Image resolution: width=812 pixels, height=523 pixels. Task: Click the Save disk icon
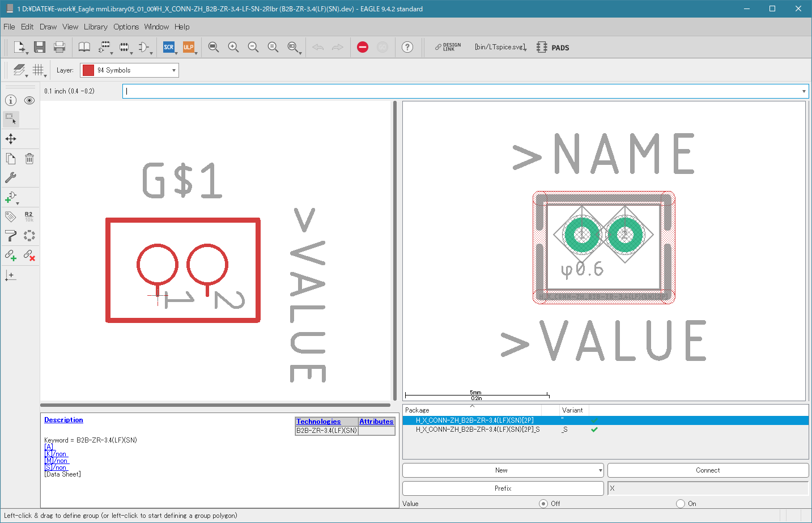point(40,47)
